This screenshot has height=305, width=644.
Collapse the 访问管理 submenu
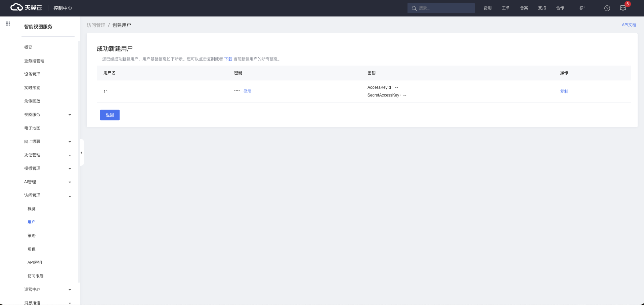pyautogui.click(x=47, y=195)
